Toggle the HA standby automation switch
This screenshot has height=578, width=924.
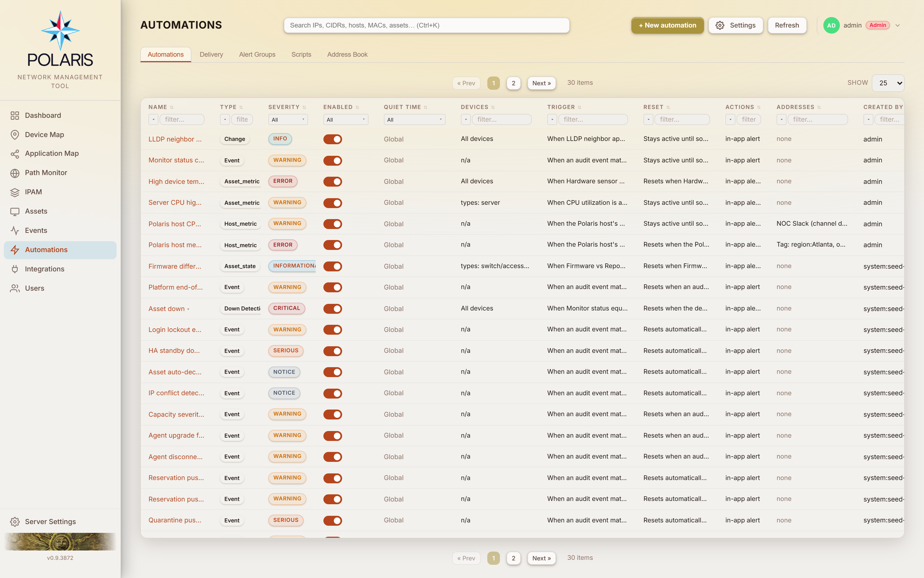click(332, 351)
